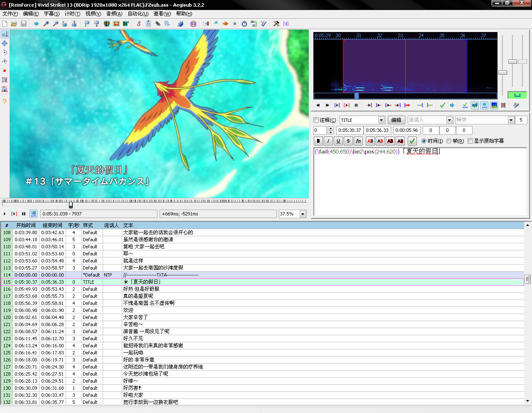Select the 帧 frame radio button
The image size is (532, 413).
[x=449, y=141]
